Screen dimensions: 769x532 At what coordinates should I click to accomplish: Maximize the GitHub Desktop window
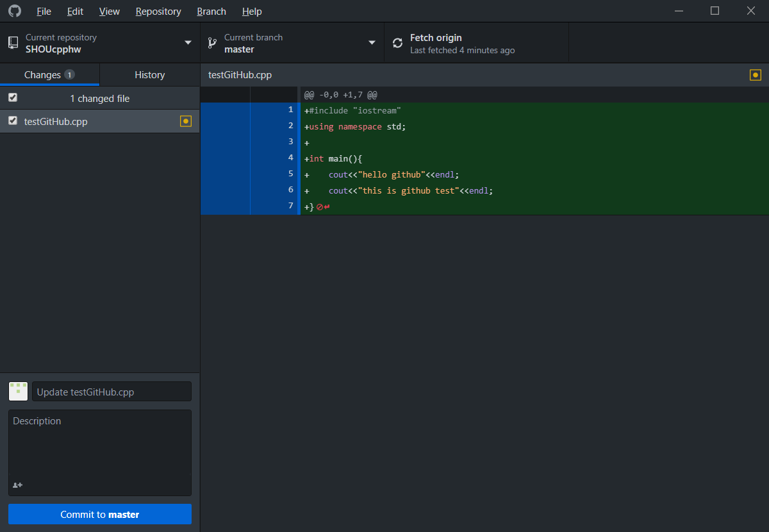click(715, 11)
